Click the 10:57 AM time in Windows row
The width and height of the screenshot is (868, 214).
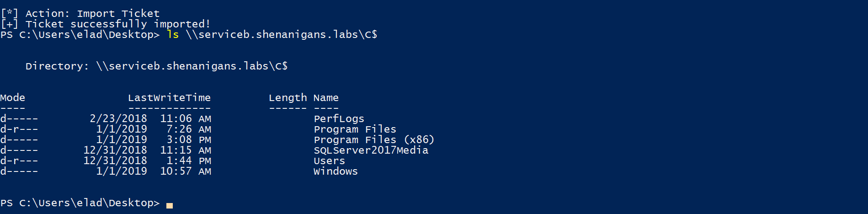tap(185, 171)
